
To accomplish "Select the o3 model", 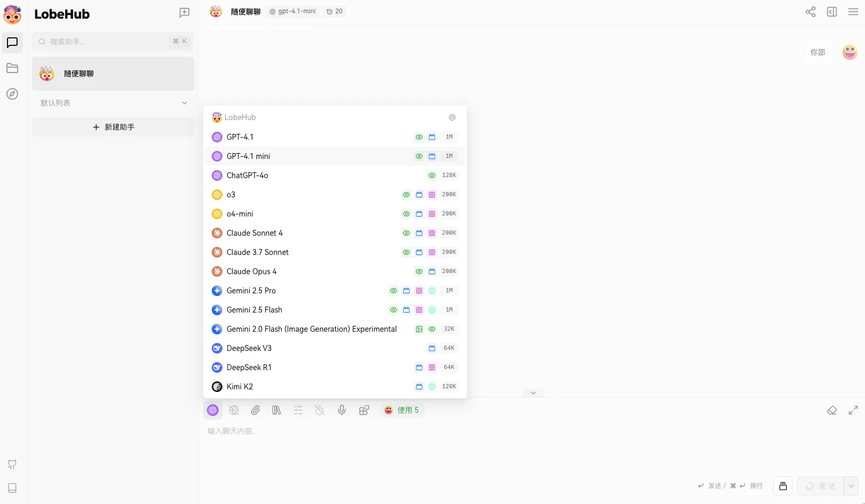I will [x=335, y=195].
